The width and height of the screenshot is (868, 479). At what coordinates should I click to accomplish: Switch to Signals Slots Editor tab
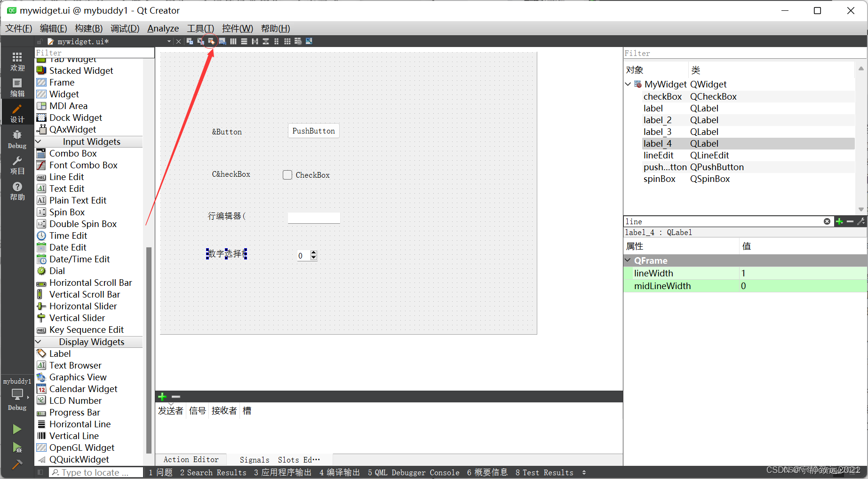point(279,459)
